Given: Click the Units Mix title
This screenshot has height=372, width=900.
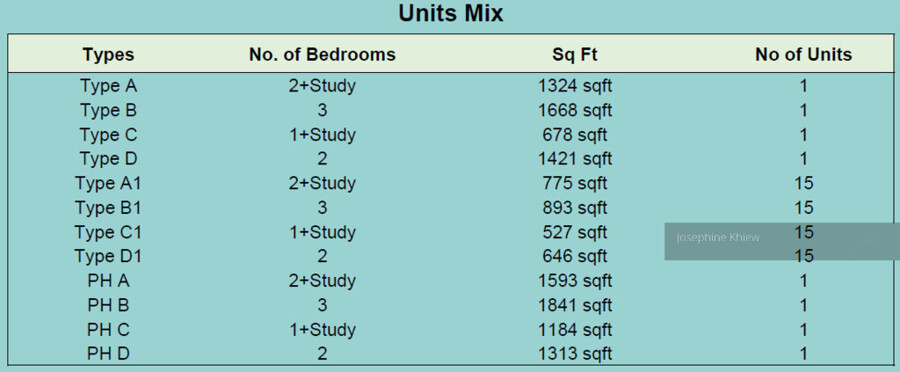Looking at the screenshot, I should pos(451,14).
